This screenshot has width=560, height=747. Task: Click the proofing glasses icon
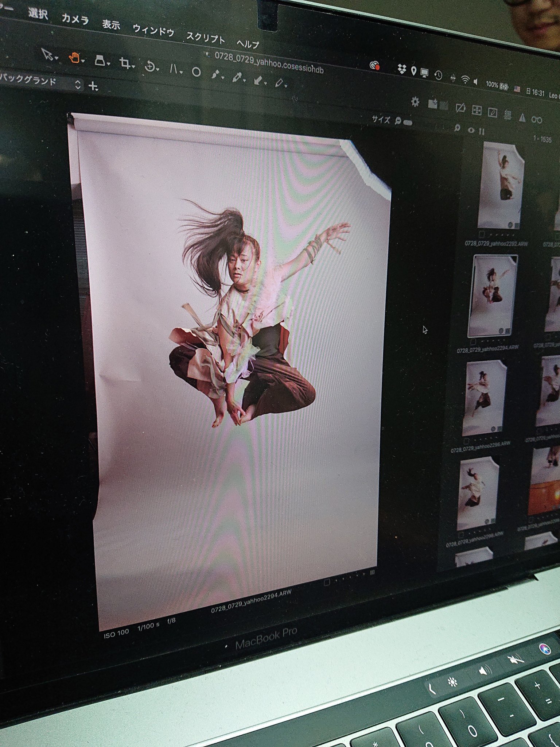(537, 119)
